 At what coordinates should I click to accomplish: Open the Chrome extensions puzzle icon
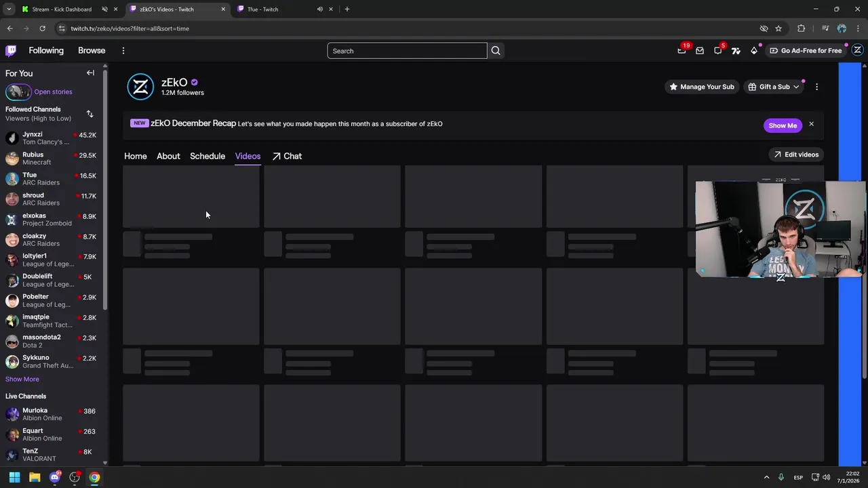802,28
